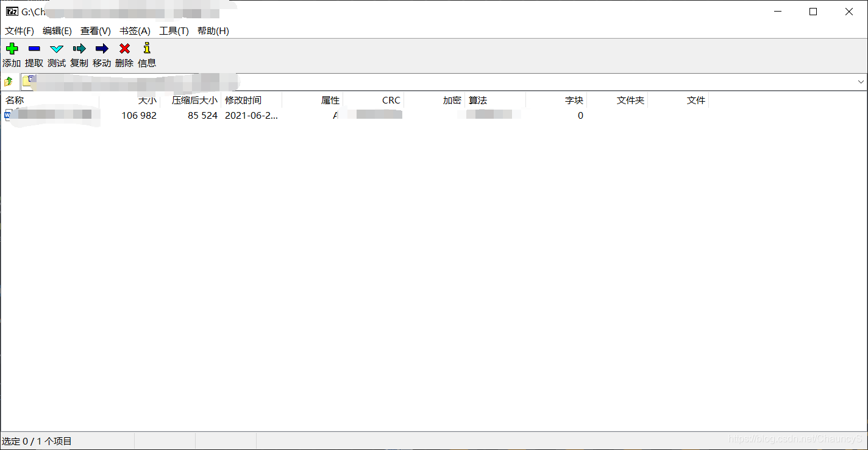Select the compressed size value 85 524
868x450 pixels.
202,115
